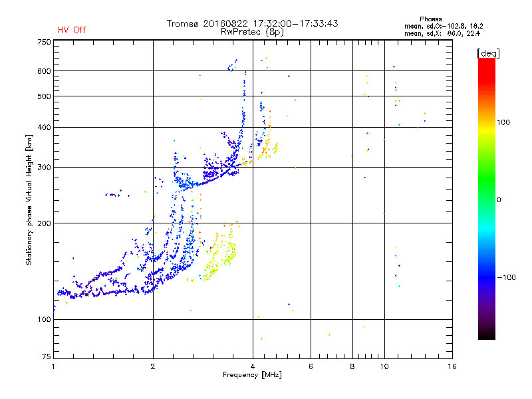This screenshot has height=399, width=532.
Task: Click the '[deg]' colorbar unit label
Action: tap(488, 53)
